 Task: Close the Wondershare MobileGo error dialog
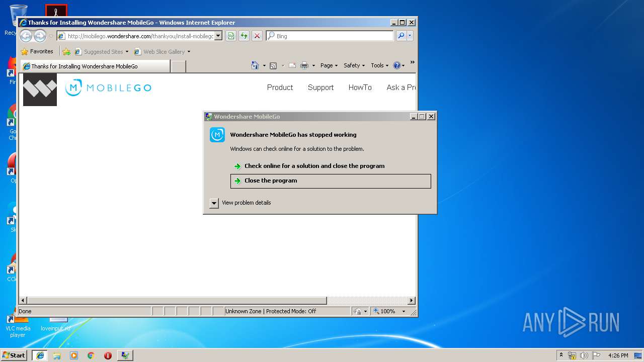[431, 117]
